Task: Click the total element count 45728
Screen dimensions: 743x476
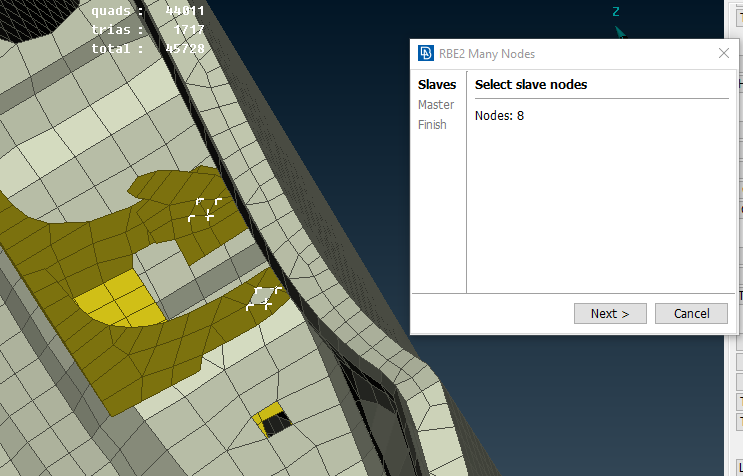Action: pos(185,49)
